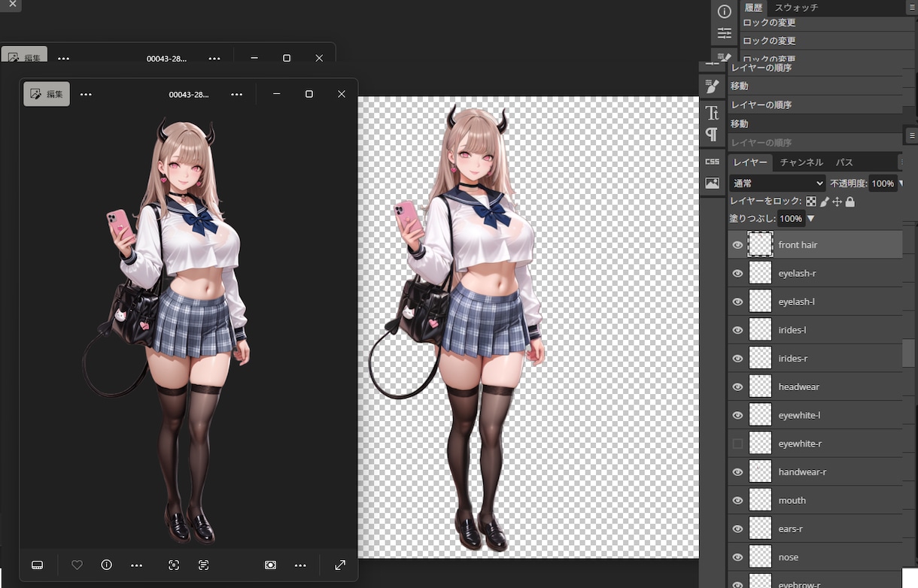This screenshot has width=918, height=588.
Task: Open the CSS panel icon
Action: (712, 162)
